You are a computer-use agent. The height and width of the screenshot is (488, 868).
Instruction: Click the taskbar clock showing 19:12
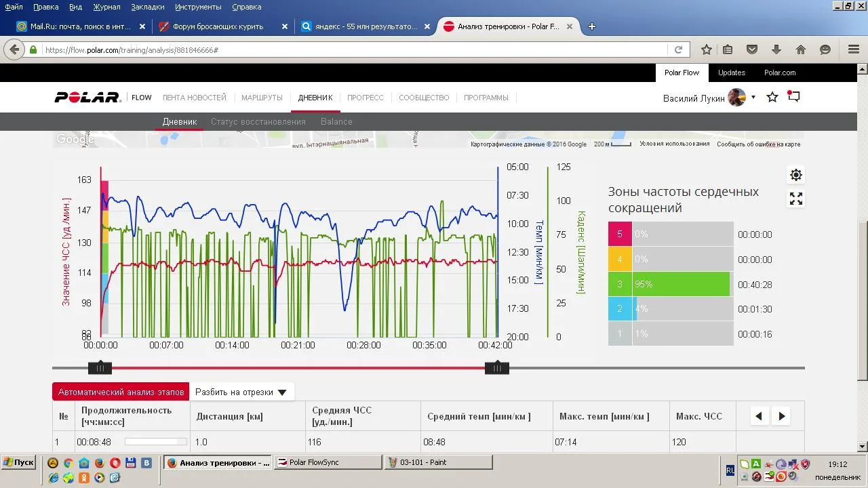tap(838, 464)
